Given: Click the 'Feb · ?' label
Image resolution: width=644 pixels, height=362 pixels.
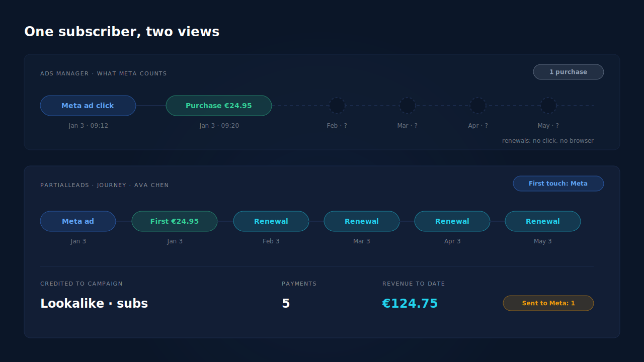Looking at the screenshot, I should 337,126.
